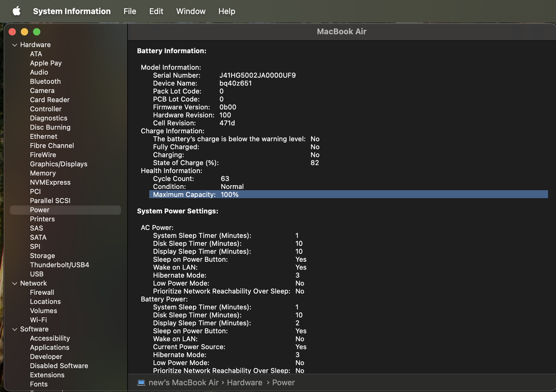Select Bluetooth in the sidebar
556x392 pixels.
tap(45, 81)
